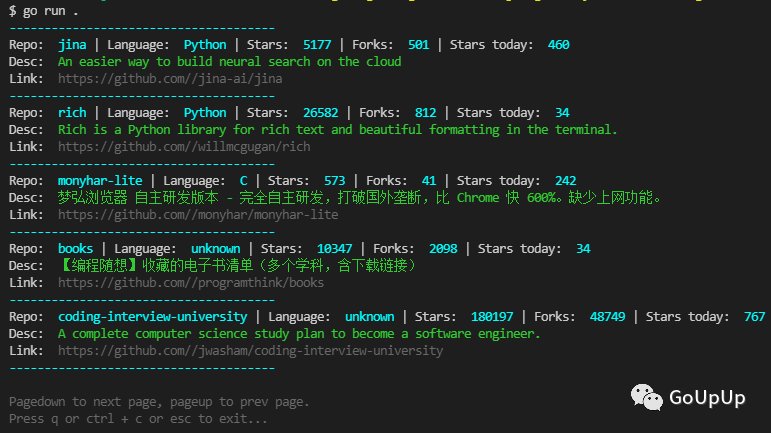Click the stars count "180197"
The image size is (771, 433).
point(492,317)
